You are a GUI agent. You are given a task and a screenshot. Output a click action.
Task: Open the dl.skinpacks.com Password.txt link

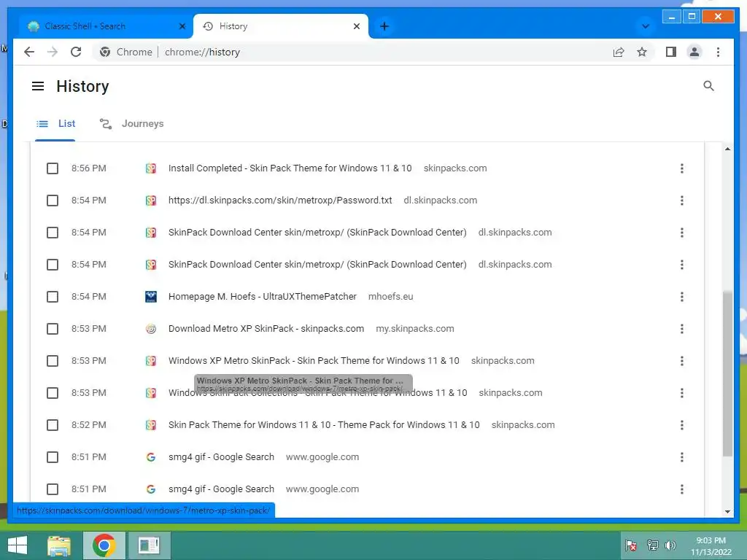coord(280,201)
